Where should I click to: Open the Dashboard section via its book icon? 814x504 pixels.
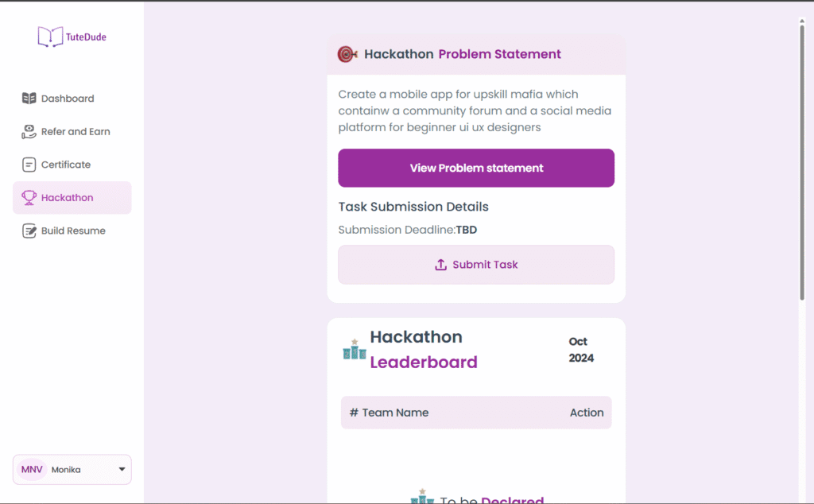(29, 98)
